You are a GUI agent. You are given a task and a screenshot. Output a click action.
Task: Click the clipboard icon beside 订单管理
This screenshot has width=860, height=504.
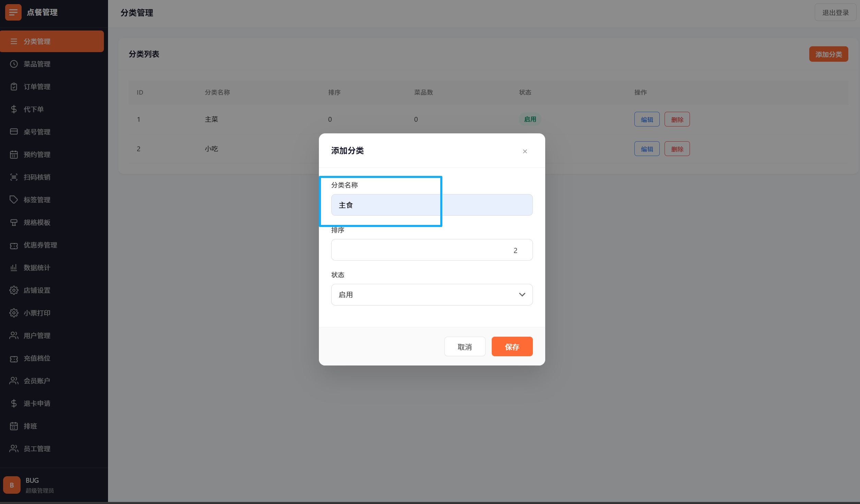[14, 87]
